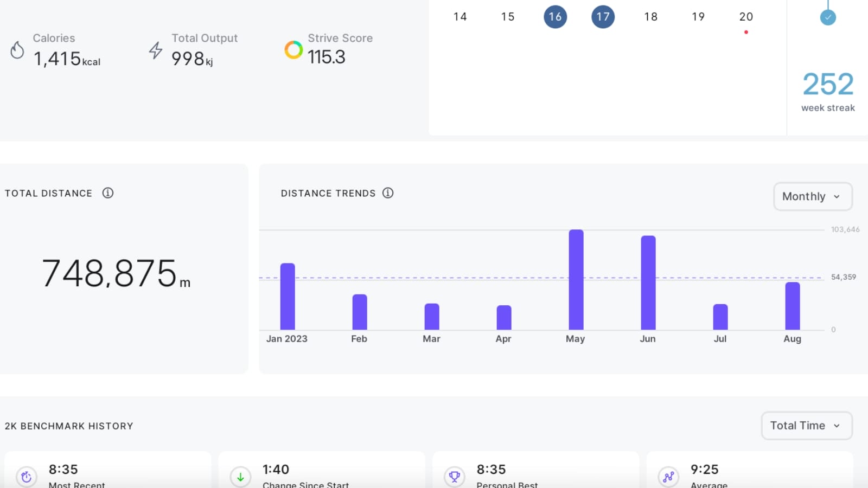Select highlighted day 16 in calendar

pos(555,17)
